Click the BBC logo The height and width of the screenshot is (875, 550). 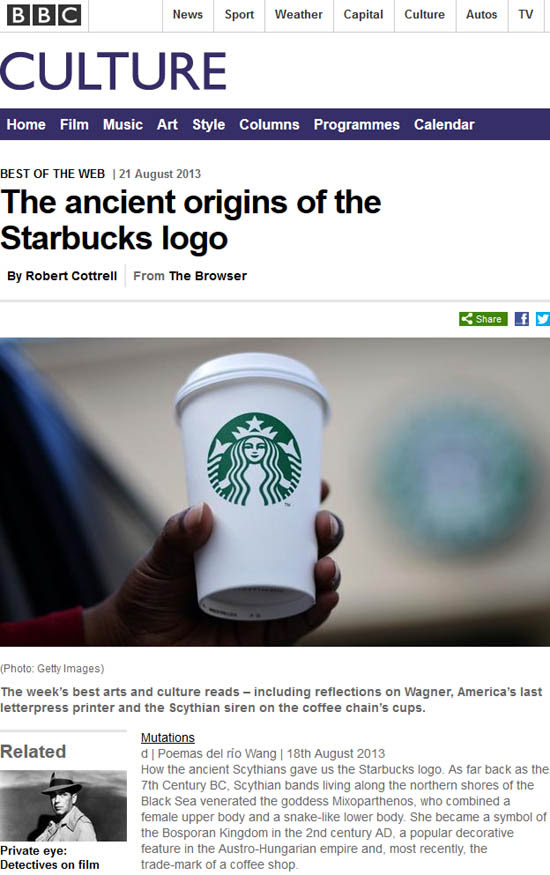tap(44, 15)
